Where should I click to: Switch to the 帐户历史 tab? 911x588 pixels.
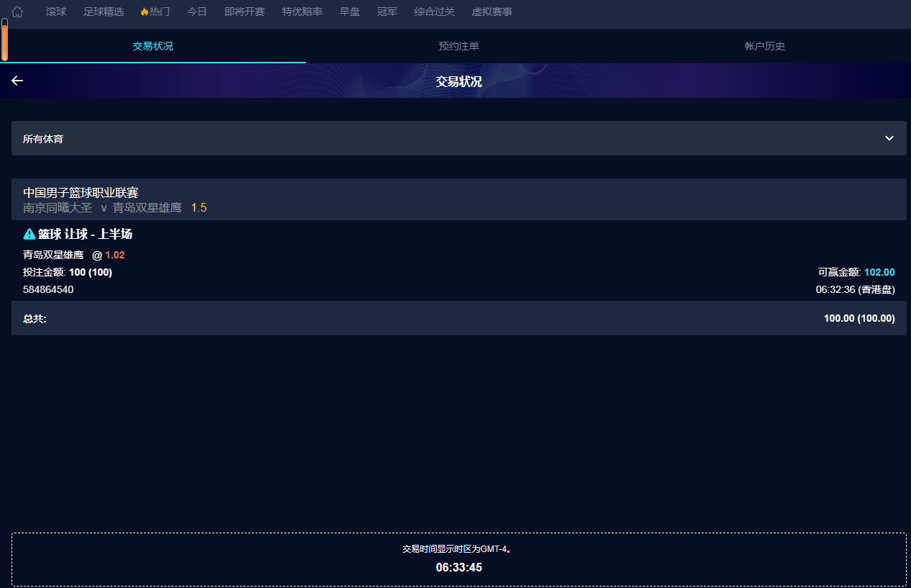tap(764, 45)
